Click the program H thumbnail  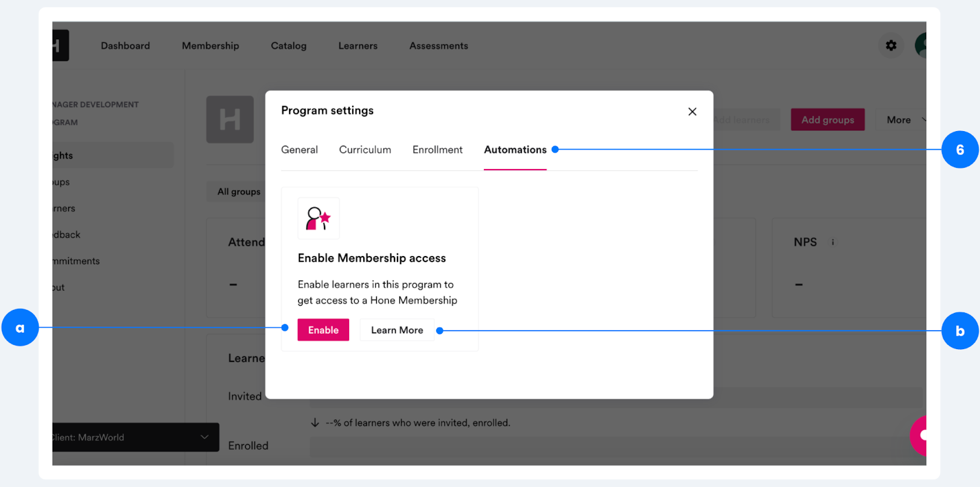click(x=230, y=119)
